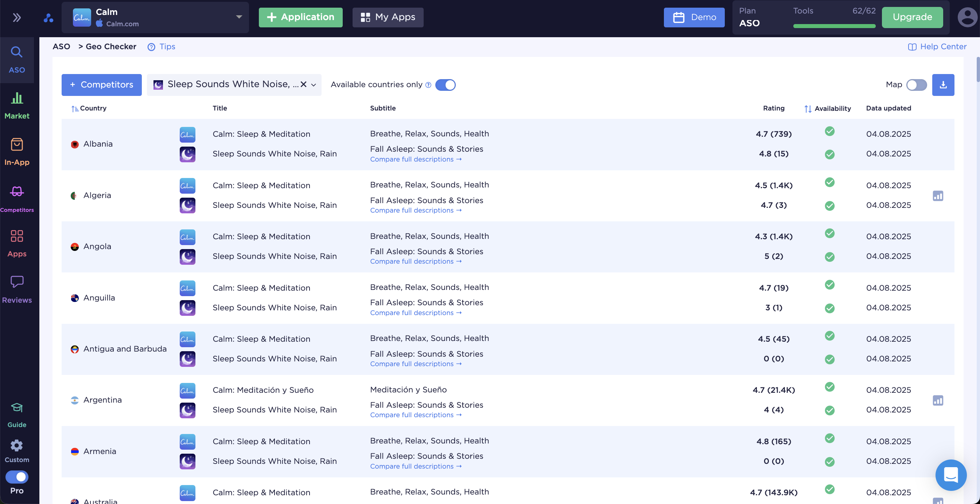The height and width of the screenshot is (504, 980).
Task: Click the Anguilla flag icon
Action: pos(75,298)
